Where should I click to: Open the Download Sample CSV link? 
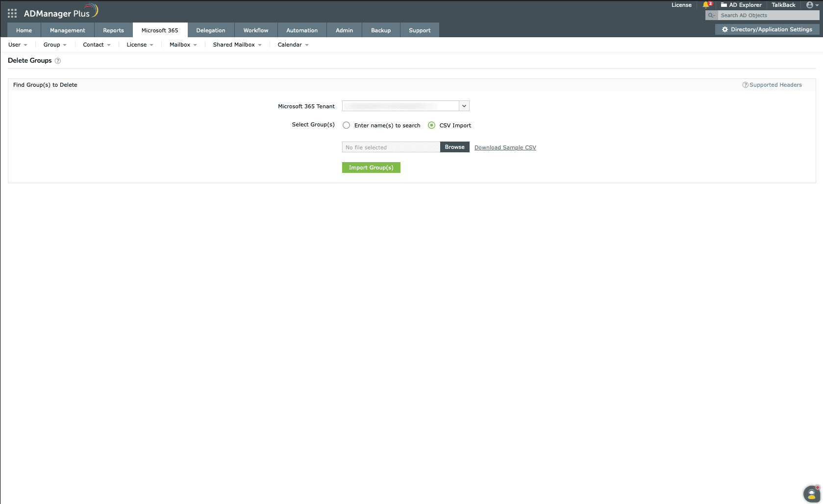[505, 147]
